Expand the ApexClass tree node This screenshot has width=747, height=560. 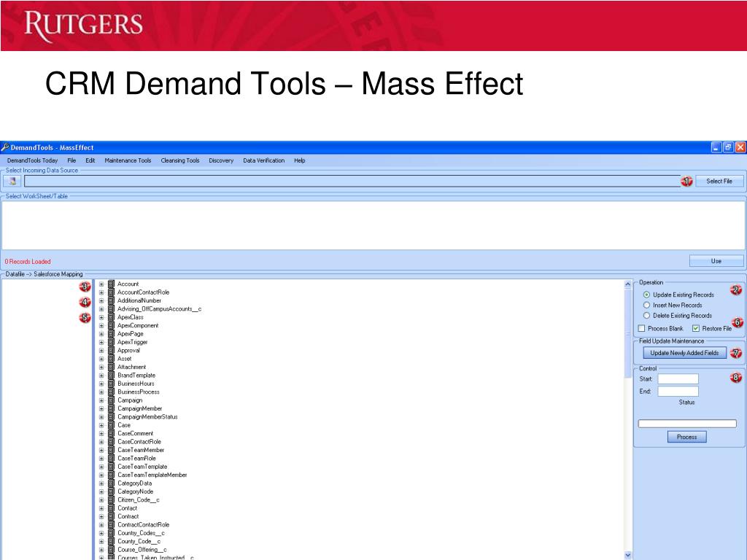[101, 317]
